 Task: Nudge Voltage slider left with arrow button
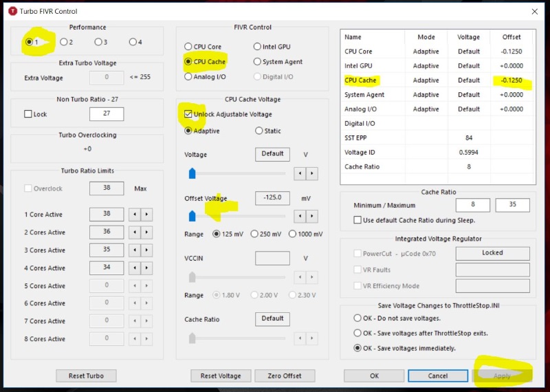300,173
